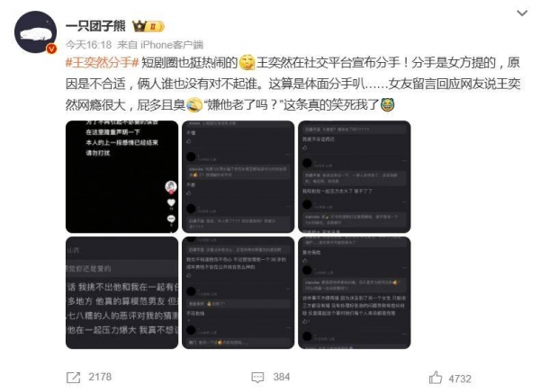Click the orange verified V badge
Viewport: 540px width, 392px height.
[x=51, y=49]
